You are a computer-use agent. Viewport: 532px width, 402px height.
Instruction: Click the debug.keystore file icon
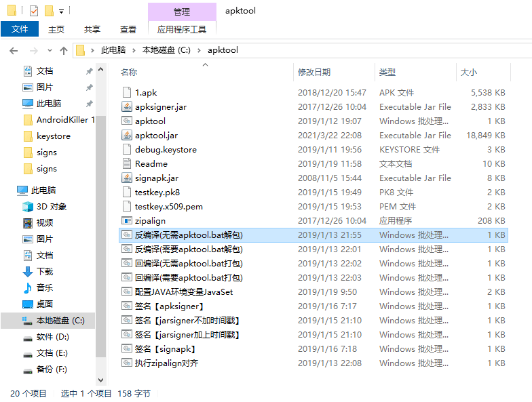tap(126, 149)
